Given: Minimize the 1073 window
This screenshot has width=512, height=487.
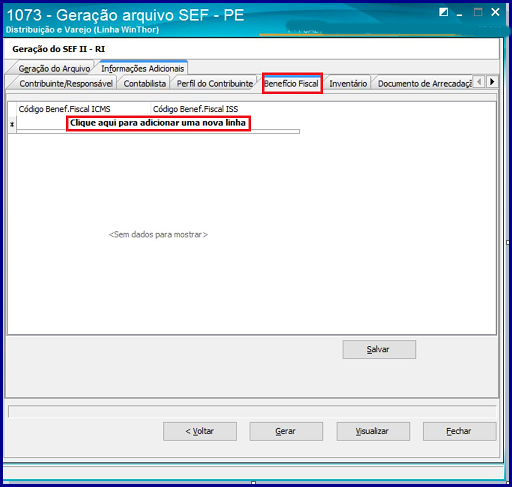Looking at the screenshot, I should [x=460, y=14].
